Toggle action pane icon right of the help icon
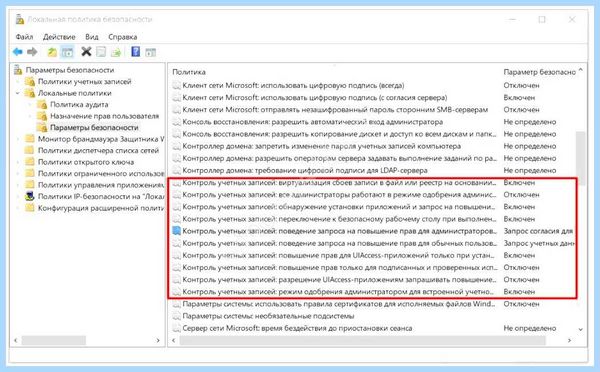The width and height of the screenshot is (600, 372). point(150,52)
